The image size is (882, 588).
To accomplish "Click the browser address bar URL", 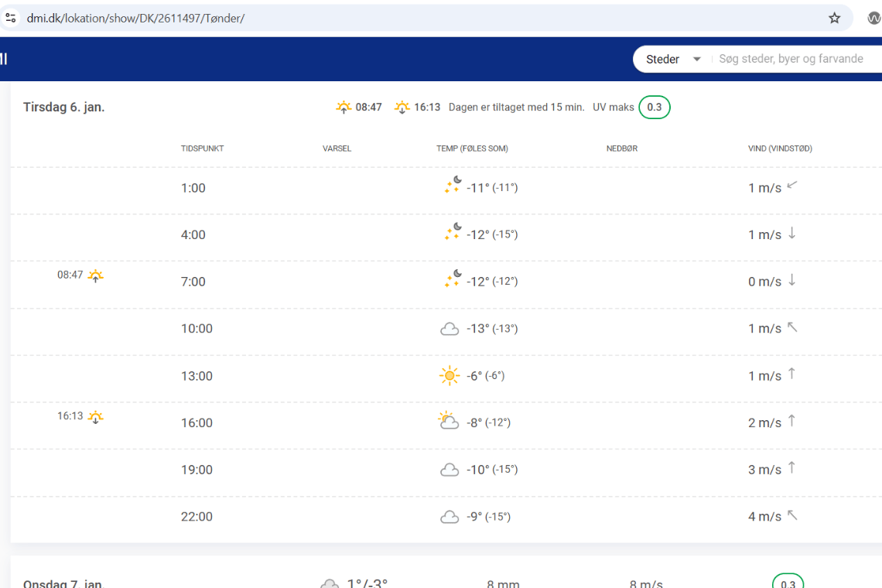I will [135, 18].
